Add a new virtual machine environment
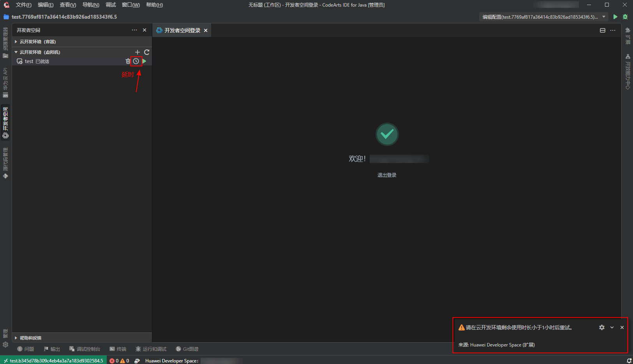 pos(137,52)
